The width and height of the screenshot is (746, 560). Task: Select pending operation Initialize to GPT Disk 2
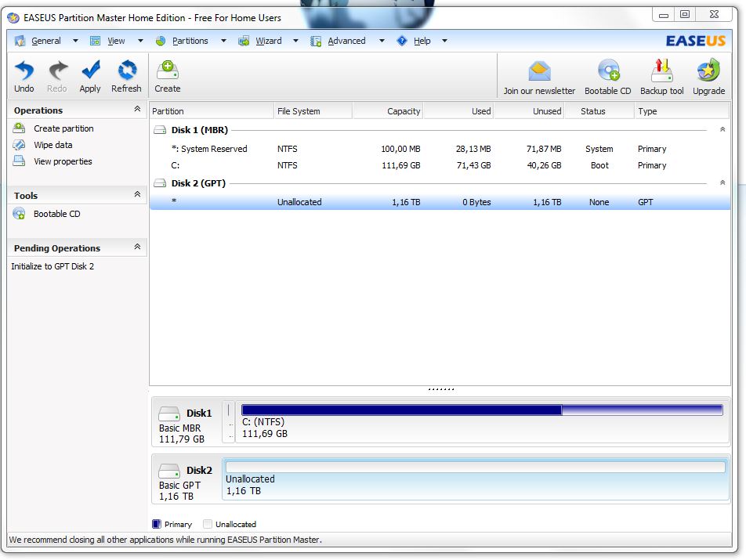(53, 266)
